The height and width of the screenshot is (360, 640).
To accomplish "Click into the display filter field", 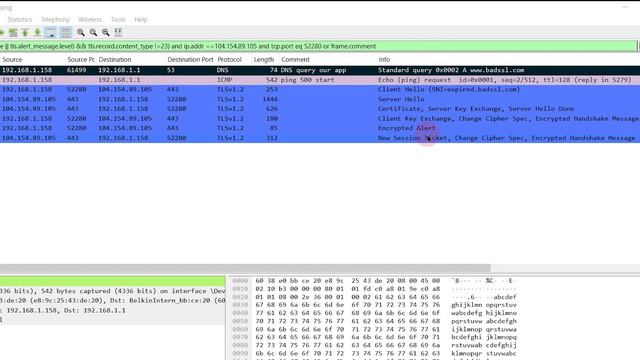I will (x=318, y=46).
